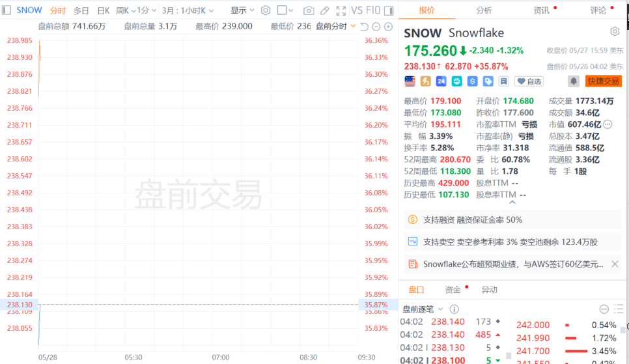Click the pre-market price 238.130

pos(419,66)
